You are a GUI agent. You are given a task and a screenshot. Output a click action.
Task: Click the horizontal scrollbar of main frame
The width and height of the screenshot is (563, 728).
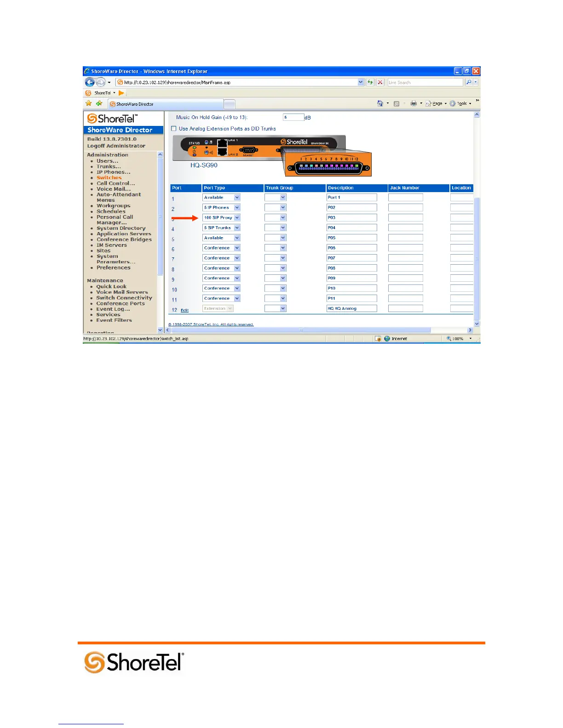[x=301, y=330]
